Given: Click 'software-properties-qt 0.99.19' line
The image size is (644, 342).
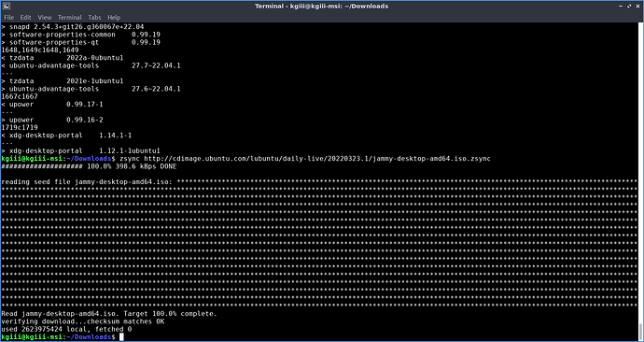Looking at the screenshot, I should [81, 42].
